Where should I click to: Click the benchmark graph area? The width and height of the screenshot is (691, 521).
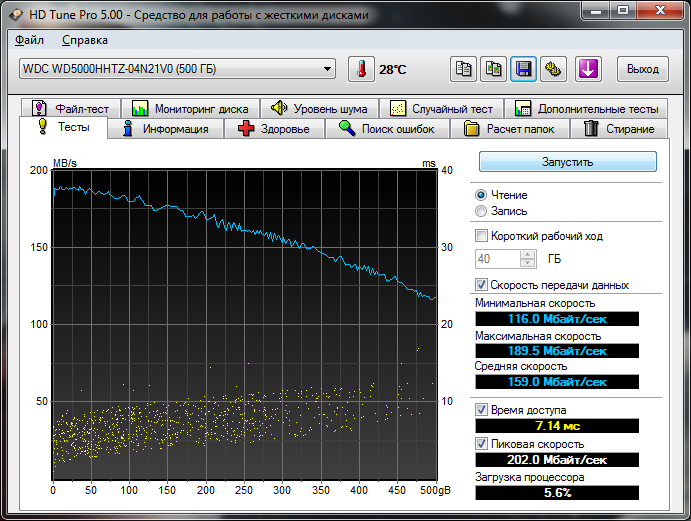pyautogui.click(x=245, y=325)
